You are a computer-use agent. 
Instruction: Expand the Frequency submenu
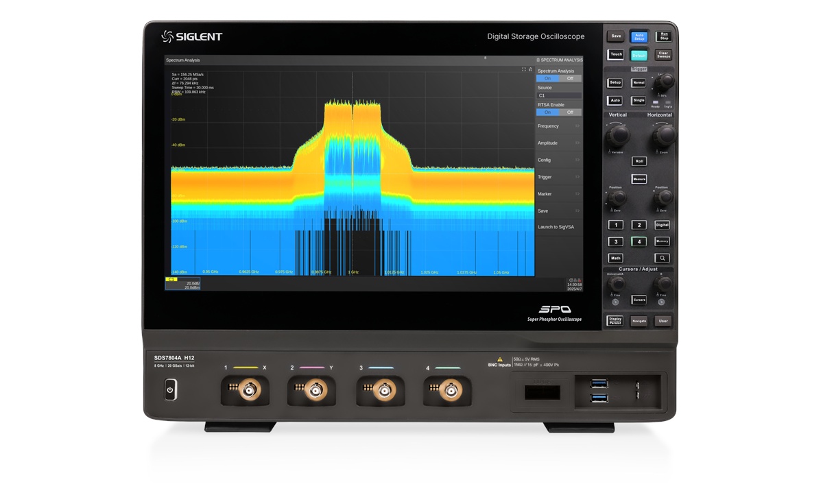(559, 126)
